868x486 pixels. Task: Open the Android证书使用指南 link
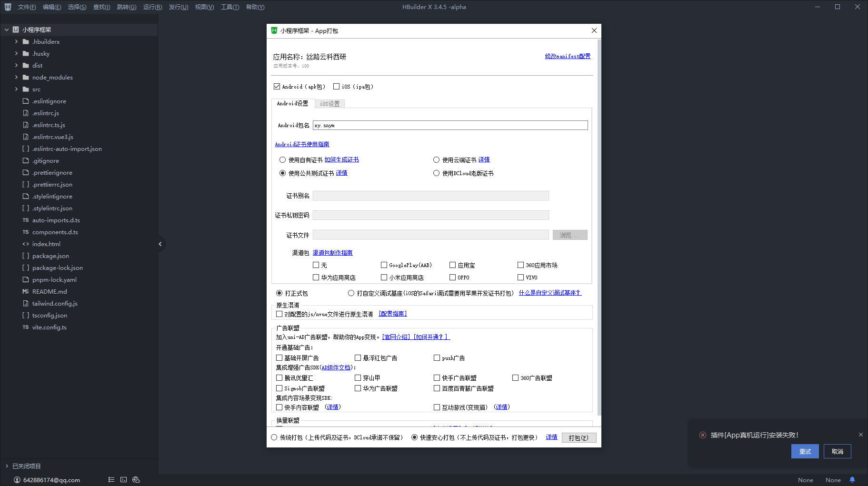pos(302,144)
